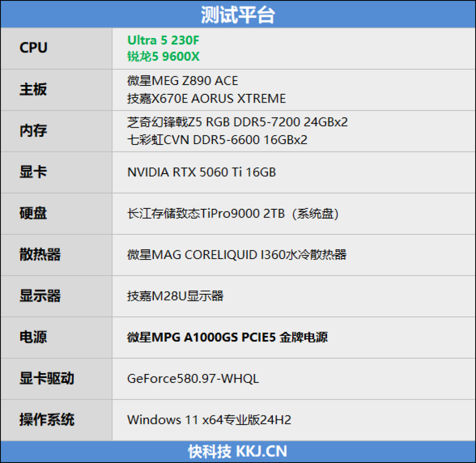Click 技嘉X670E AORUS XTREME entry
Viewport: 476px width, 463px height.
coord(206,98)
